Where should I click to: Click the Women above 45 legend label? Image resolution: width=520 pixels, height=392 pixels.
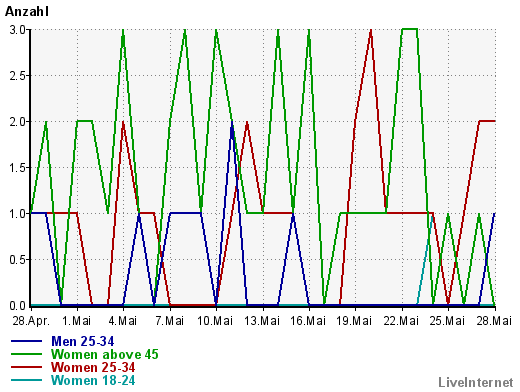pos(105,354)
